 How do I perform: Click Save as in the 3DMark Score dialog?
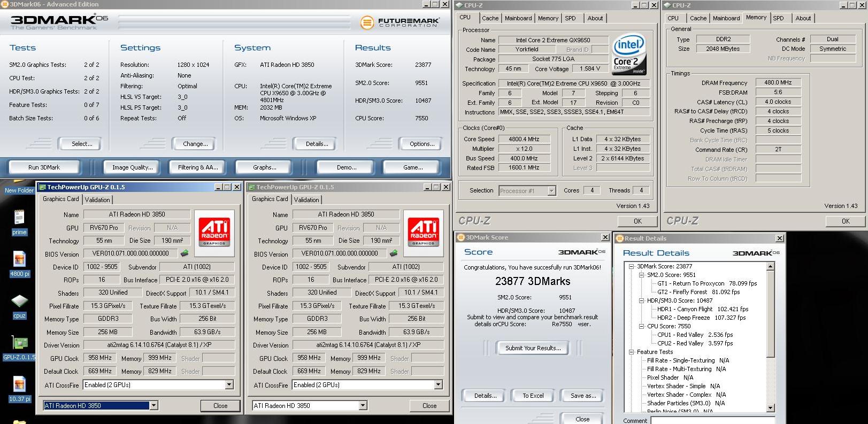[x=583, y=396]
